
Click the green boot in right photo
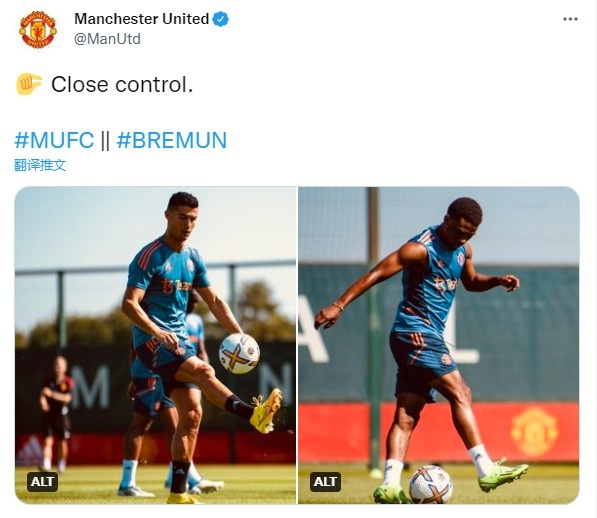coord(503,475)
